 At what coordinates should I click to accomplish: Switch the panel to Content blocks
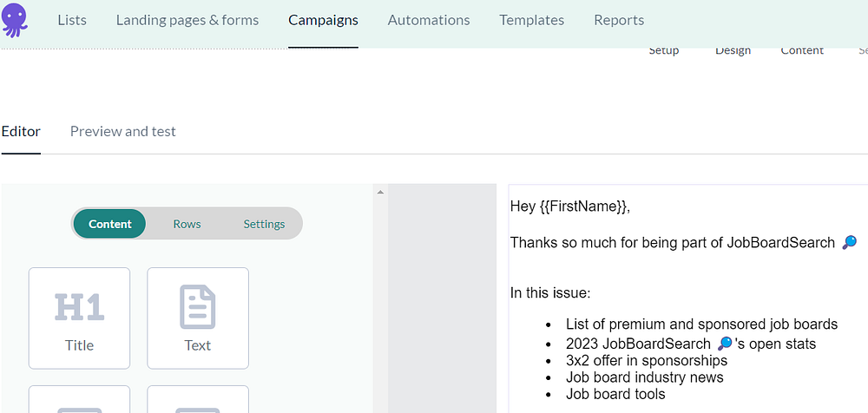point(110,224)
